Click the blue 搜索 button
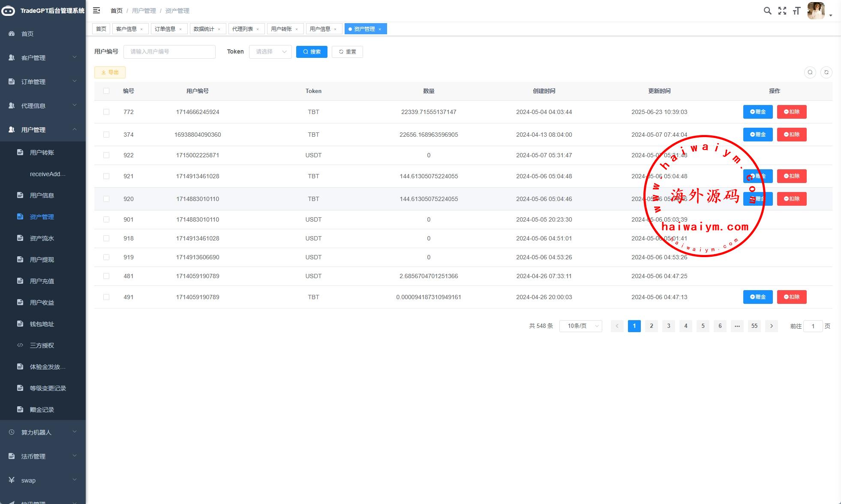Screen dimensions: 841x504 point(312,51)
